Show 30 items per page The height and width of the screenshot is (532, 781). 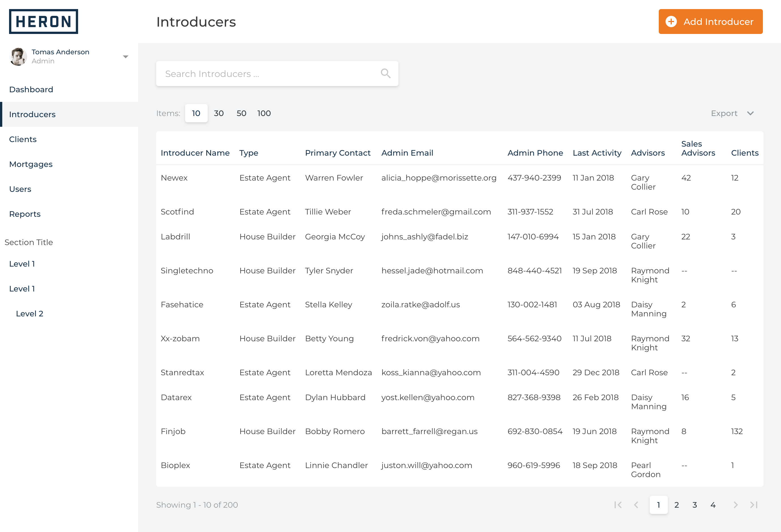pos(218,113)
